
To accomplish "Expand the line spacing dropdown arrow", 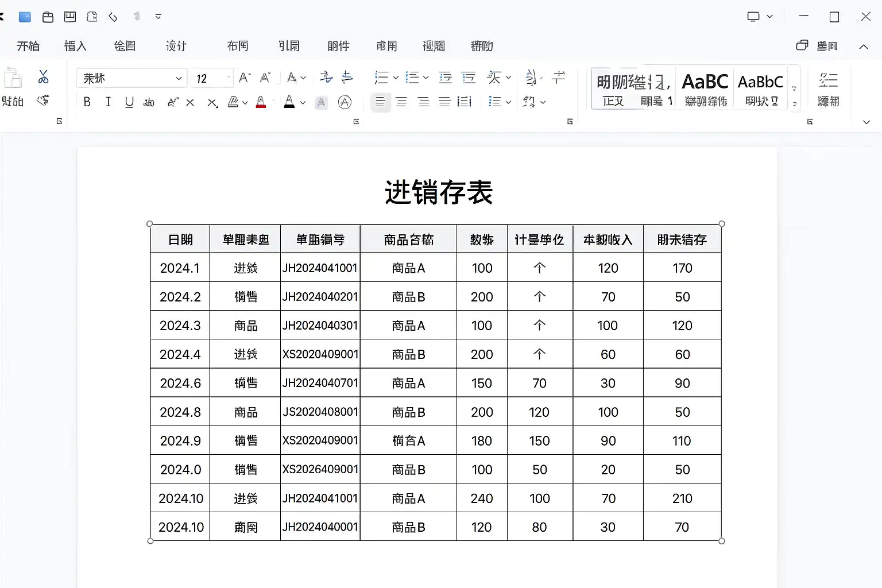I will [x=508, y=102].
